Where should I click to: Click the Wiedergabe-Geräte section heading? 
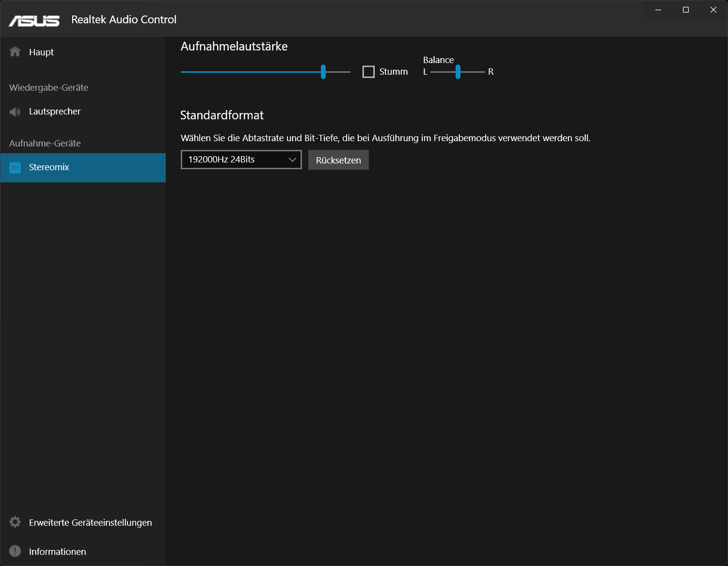click(48, 88)
